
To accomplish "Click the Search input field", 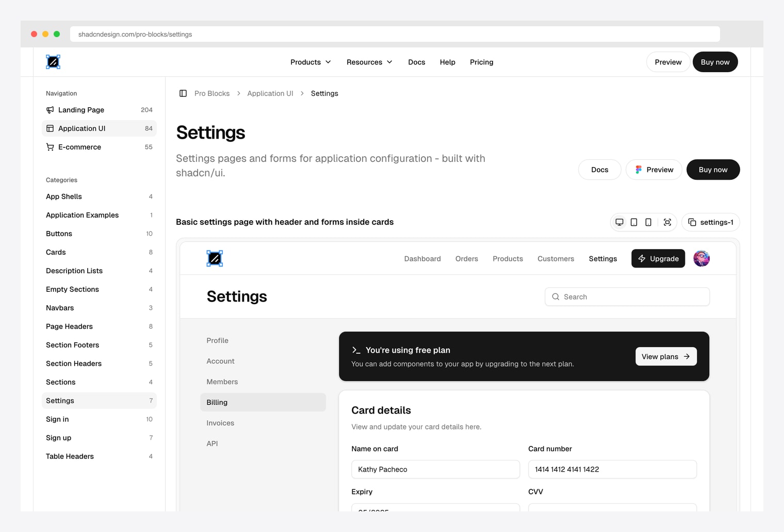I will pyautogui.click(x=627, y=296).
